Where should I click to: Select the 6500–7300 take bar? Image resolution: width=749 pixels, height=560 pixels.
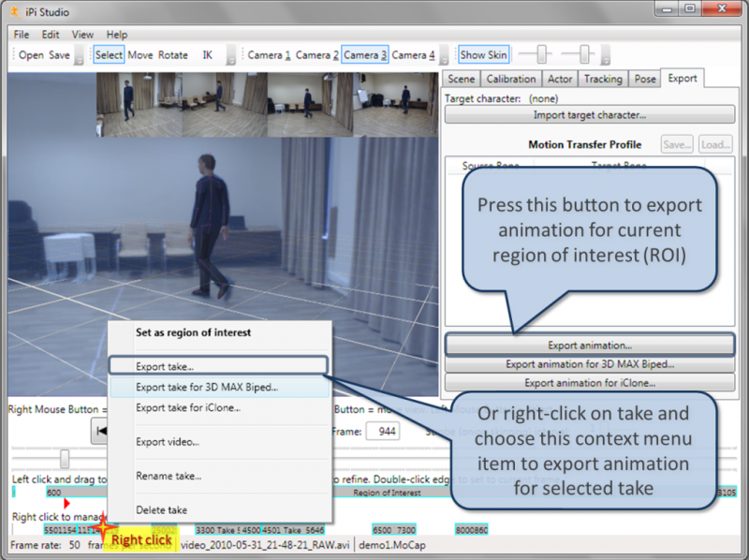pos(394,530)
